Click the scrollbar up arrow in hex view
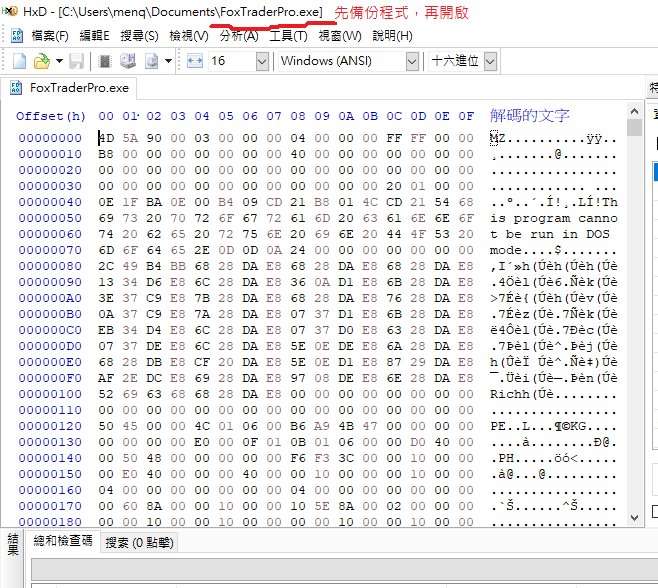Screen dimensions: 658x588 [x=634, y=111]
